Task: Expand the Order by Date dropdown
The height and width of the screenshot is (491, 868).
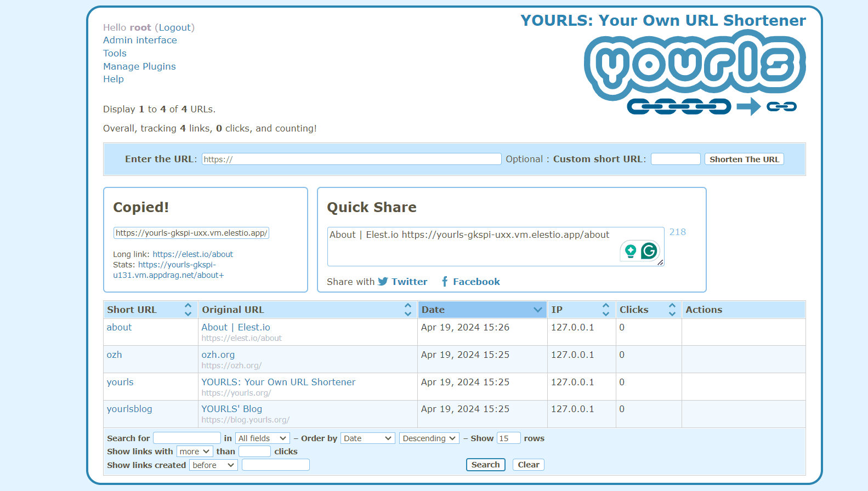Action: click(367, 438)
